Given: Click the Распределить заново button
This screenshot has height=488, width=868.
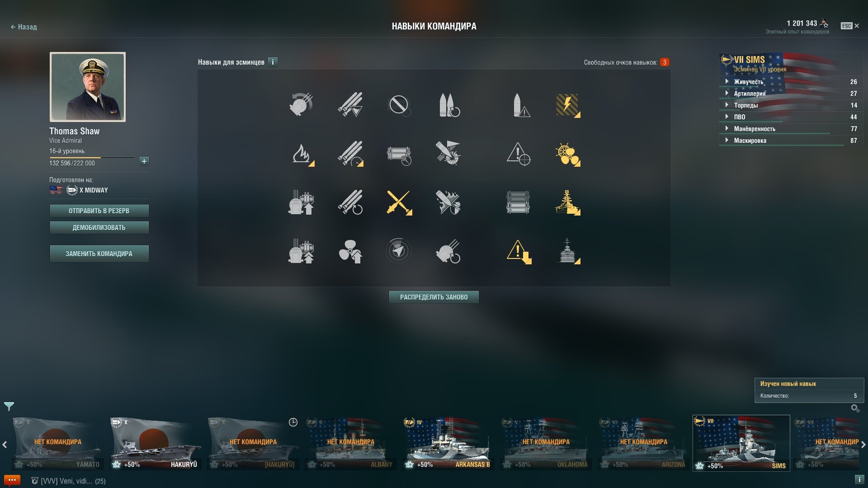Looking at the screenshot, I should (x=434, y=297).
